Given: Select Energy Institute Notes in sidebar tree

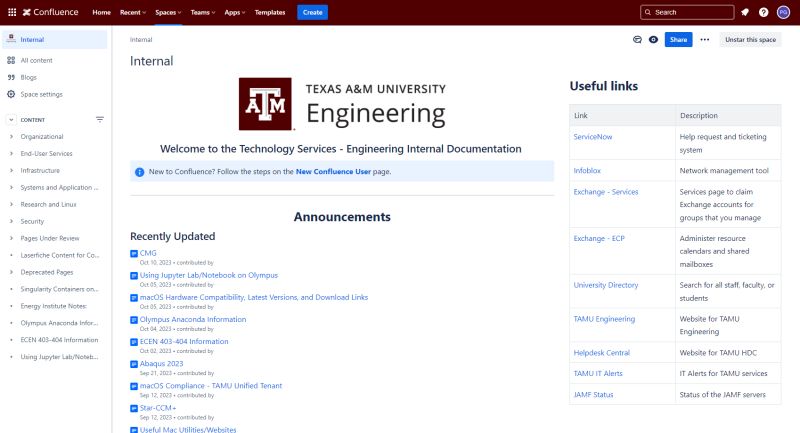Looking at the screenshot, I should (x=54, y=306).
